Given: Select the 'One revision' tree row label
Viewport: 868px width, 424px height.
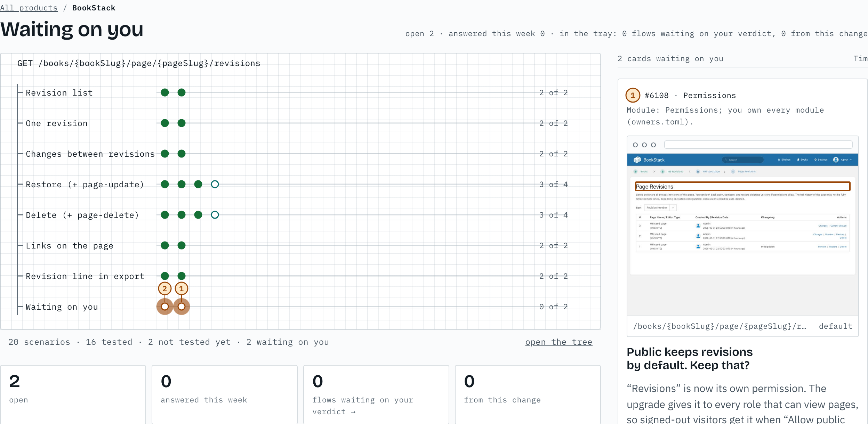Looking at the screenshot, I should point(57,123).
